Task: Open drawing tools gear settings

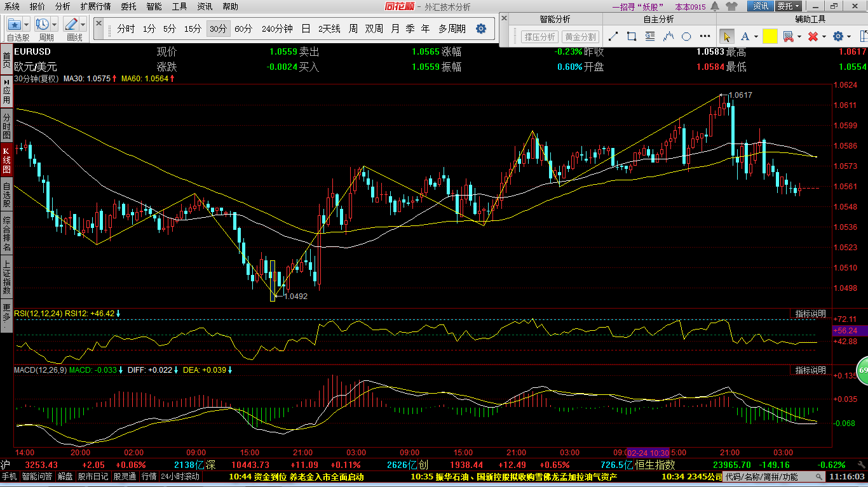Action: (838, 36)
